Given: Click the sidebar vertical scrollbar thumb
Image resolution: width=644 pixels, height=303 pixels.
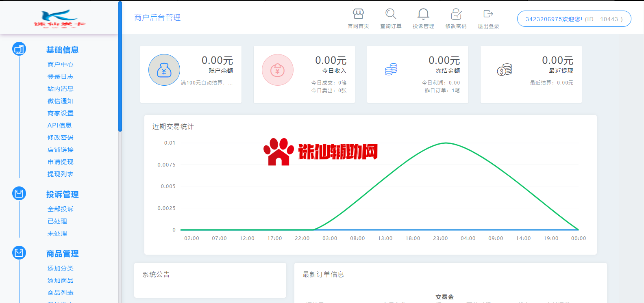Looking at the screenshot, I should click(120, 66).
